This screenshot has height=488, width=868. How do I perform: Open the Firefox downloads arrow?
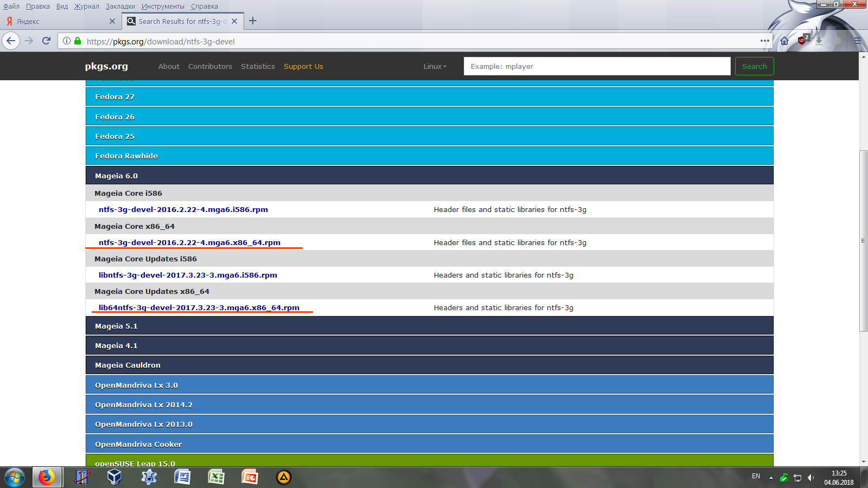819,41
